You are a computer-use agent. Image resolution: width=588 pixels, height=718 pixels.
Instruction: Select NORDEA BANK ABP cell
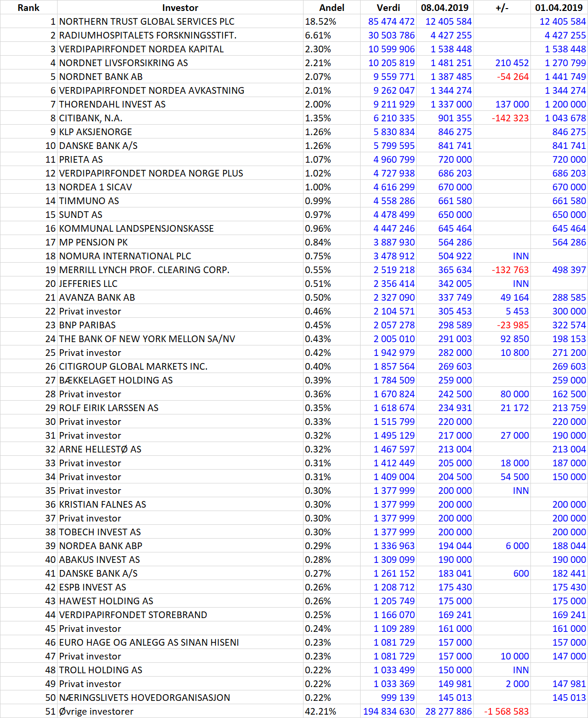[180, 546]
